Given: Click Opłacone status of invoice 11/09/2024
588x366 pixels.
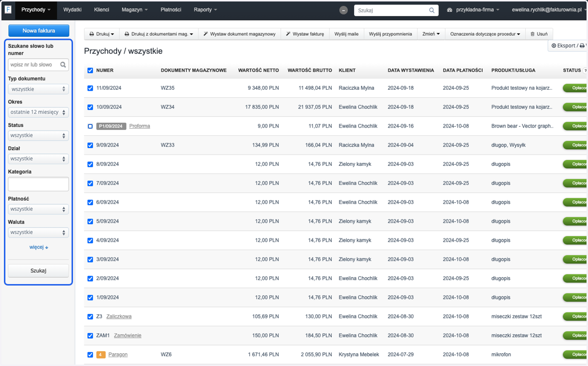Looking at the screenshot, I should point(575,88).
